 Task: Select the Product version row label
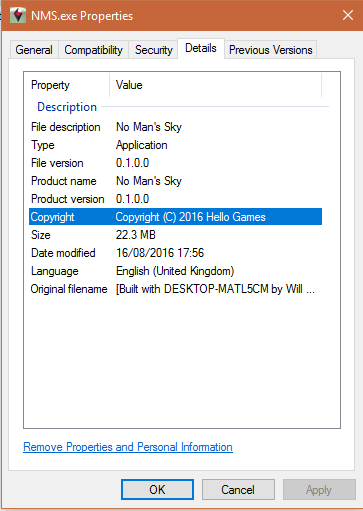(x=68, y=199)
